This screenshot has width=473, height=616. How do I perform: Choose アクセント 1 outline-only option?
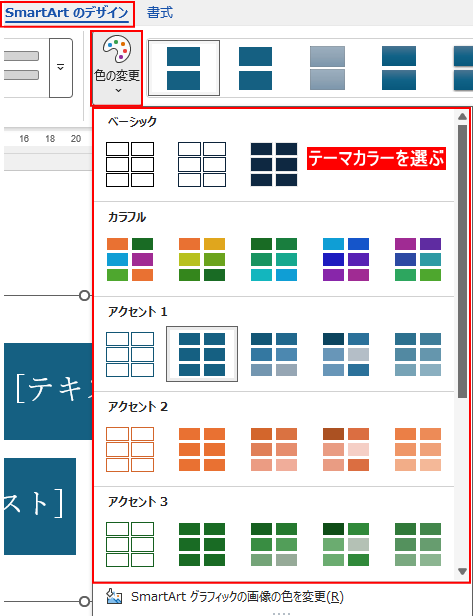coord(130,354)
